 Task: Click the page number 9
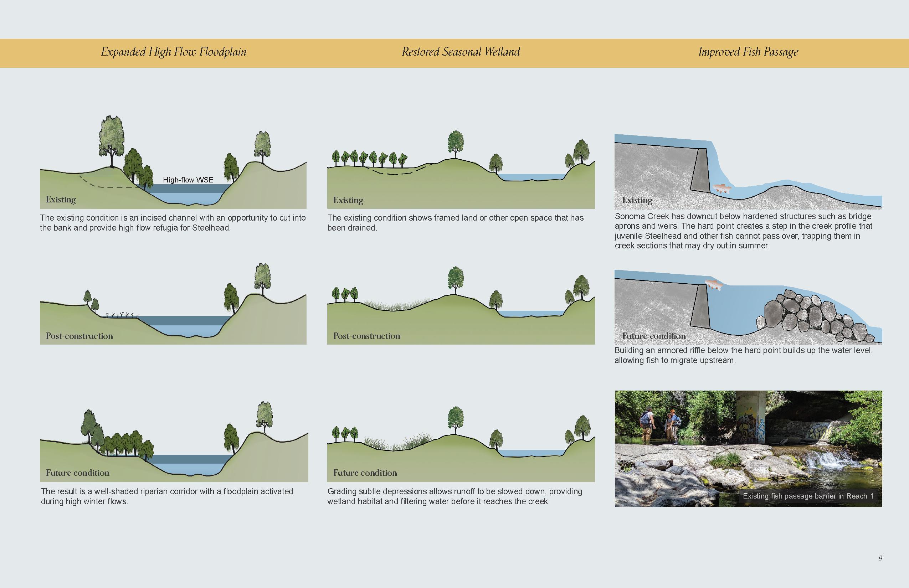coord(880,558)
